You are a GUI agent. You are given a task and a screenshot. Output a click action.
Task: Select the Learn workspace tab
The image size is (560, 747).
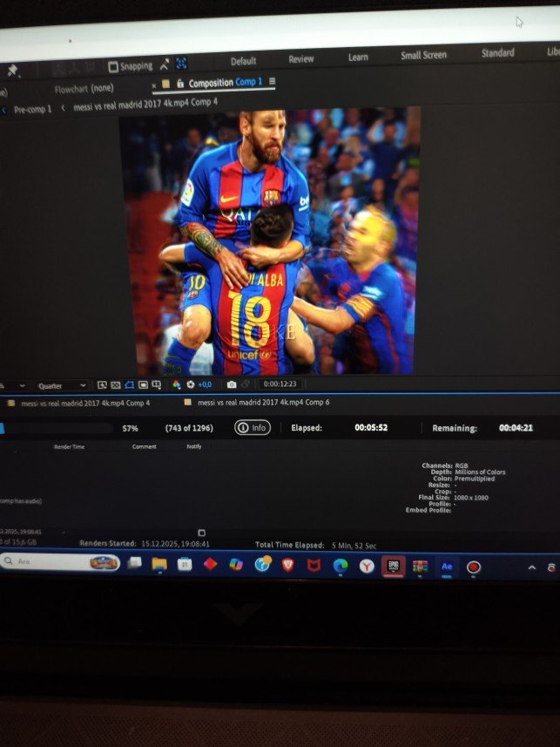[x=358, y=58]
